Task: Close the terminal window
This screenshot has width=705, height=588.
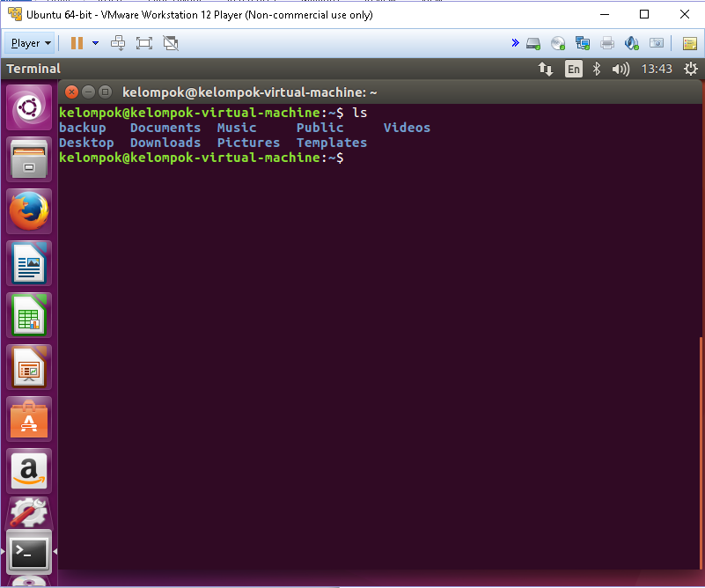Action: (71, 92)
